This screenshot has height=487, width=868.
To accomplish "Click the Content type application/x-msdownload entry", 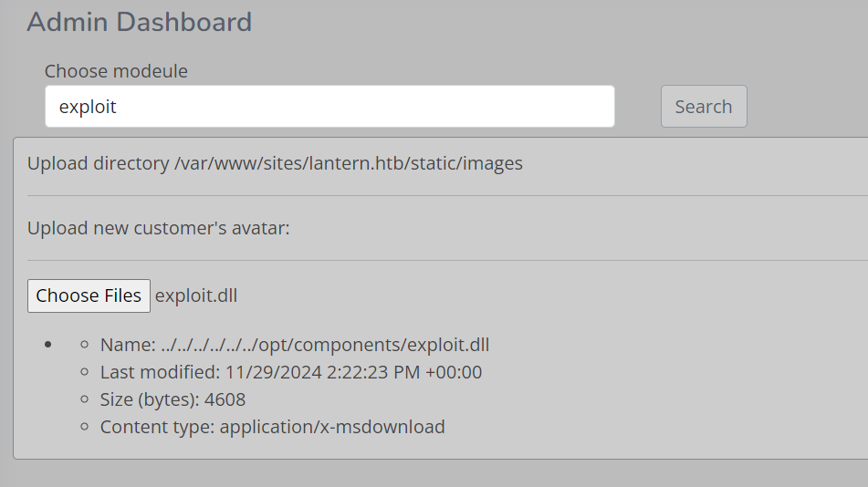I will tap(272, 427).
